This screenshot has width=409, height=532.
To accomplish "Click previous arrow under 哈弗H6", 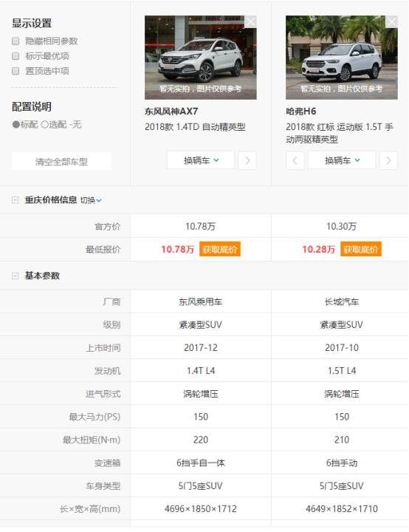I will click(295, 160).
